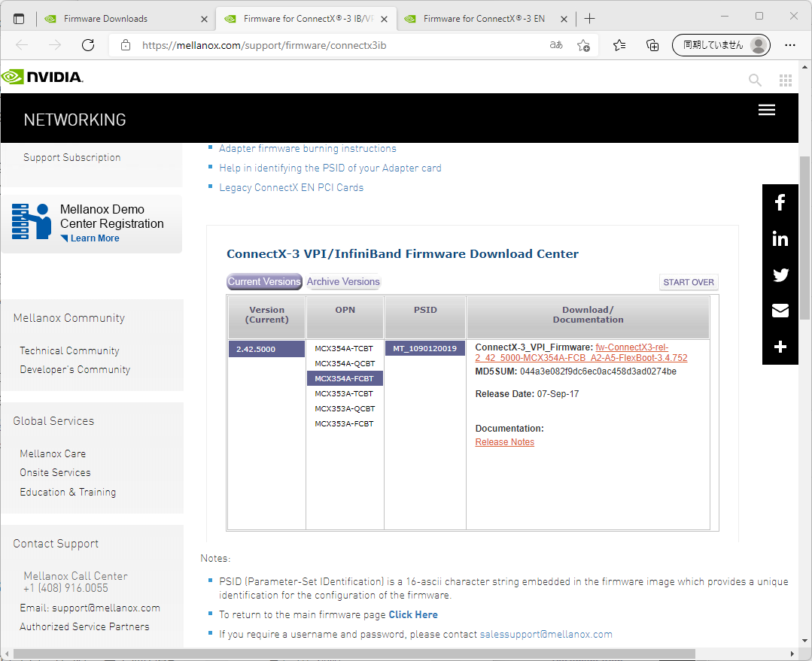Click salessupport@mellanox.com link
Image resolution: width=812 pixels, height=661 pixels.
[546, 634]
